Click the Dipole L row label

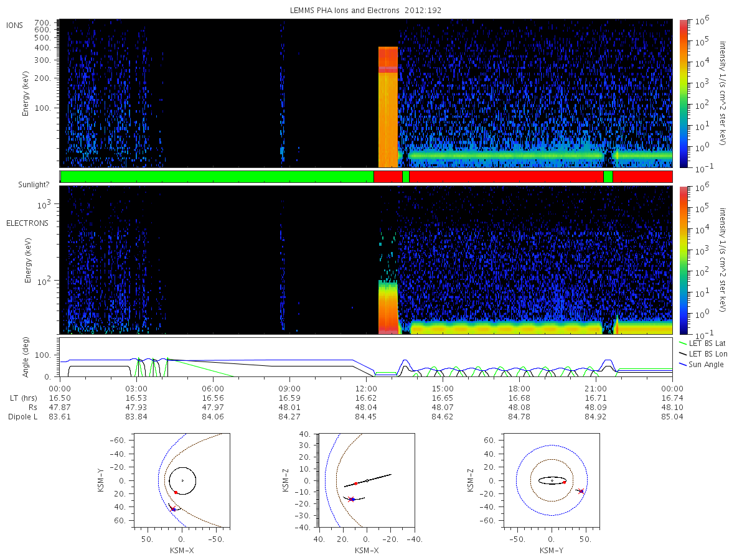tap(22, 417)
